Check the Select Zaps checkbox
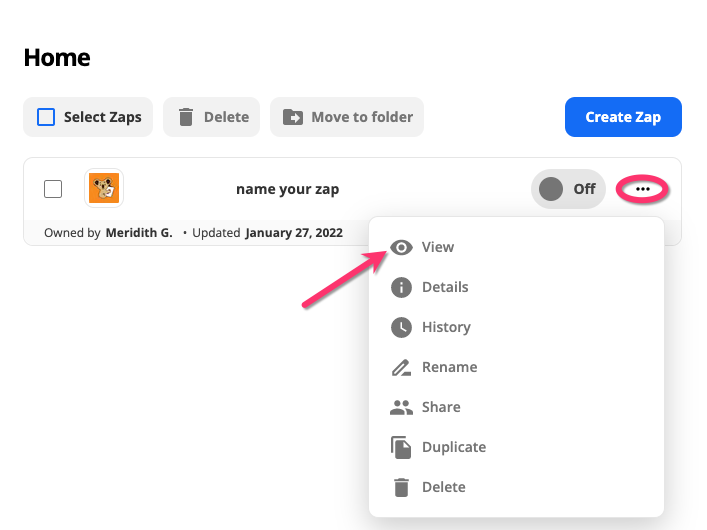707x530 pixels. tap(46, 117)
